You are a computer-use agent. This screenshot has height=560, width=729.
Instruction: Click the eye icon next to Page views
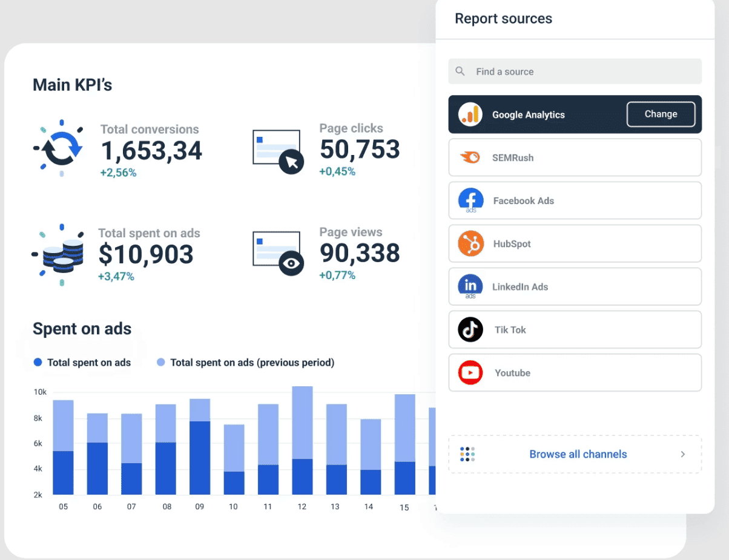pos(291,264)
